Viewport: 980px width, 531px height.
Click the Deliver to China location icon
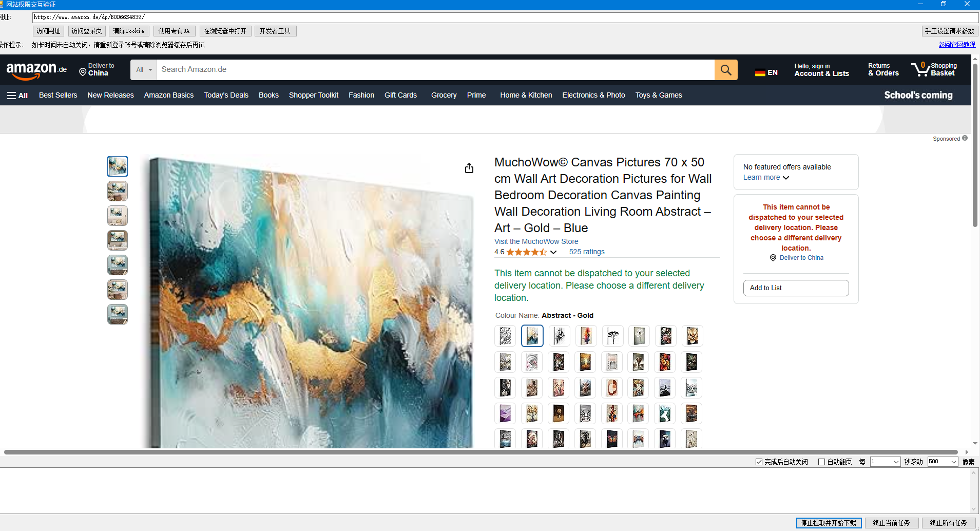(x=83, y=72)
